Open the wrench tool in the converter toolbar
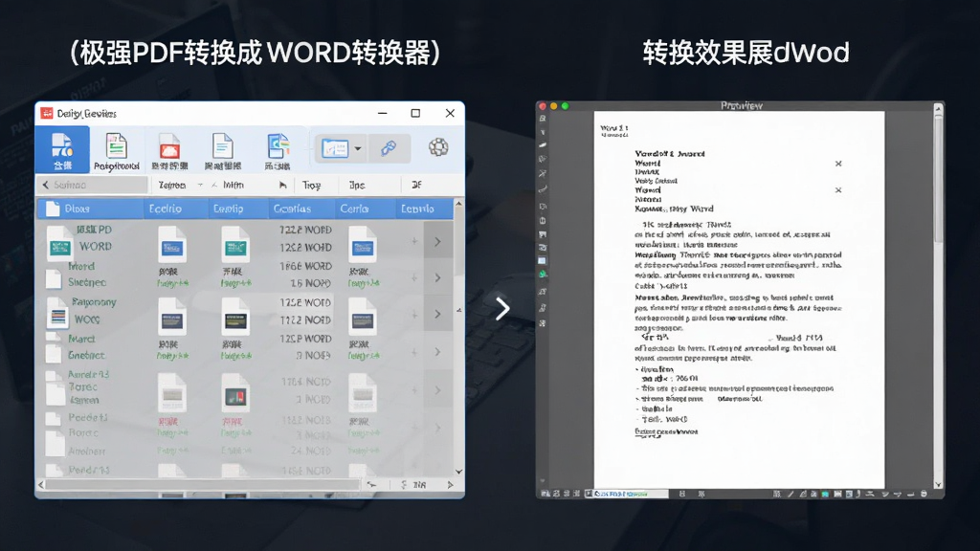 tap(389, 148)
